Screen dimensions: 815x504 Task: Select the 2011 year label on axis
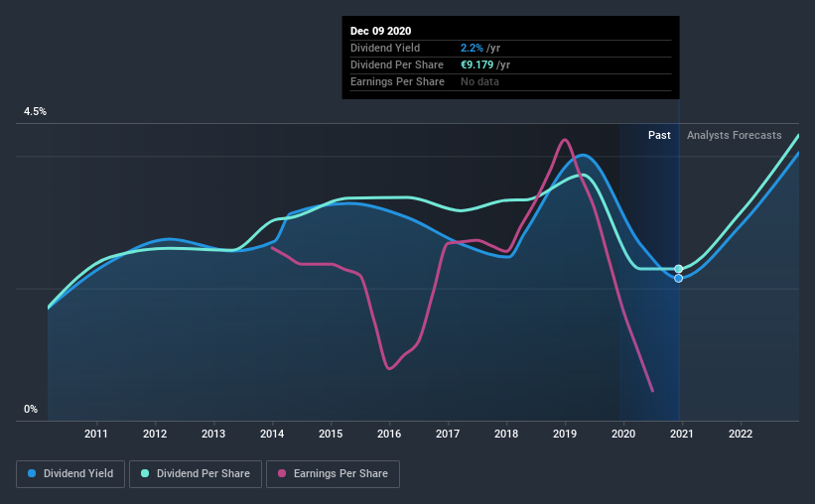pos(96,434)
